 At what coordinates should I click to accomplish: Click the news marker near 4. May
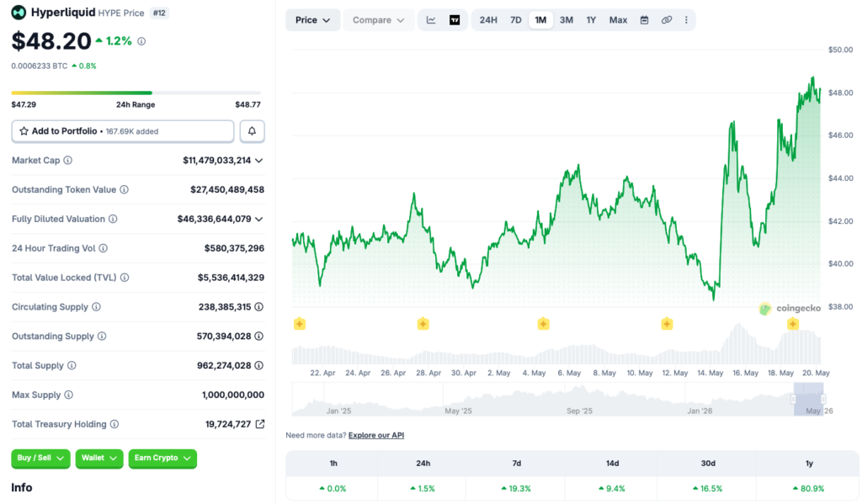[x=543, y=324]
